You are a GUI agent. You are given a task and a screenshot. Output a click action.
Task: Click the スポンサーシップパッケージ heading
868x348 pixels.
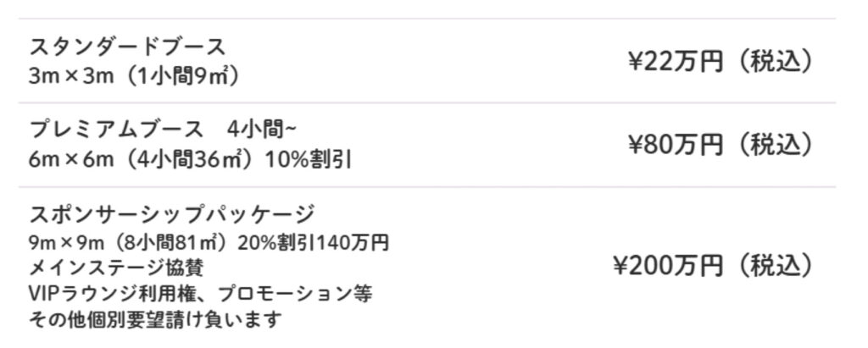pos(172,213)
